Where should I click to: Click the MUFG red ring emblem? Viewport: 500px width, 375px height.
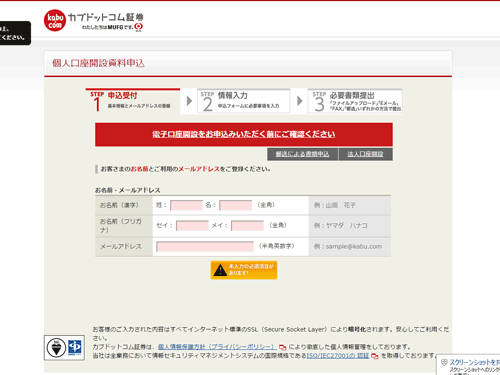(x=139, y=27)
